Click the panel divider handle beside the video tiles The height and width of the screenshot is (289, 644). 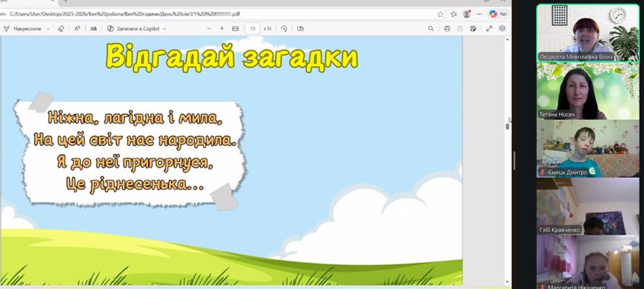click(514, 160)
